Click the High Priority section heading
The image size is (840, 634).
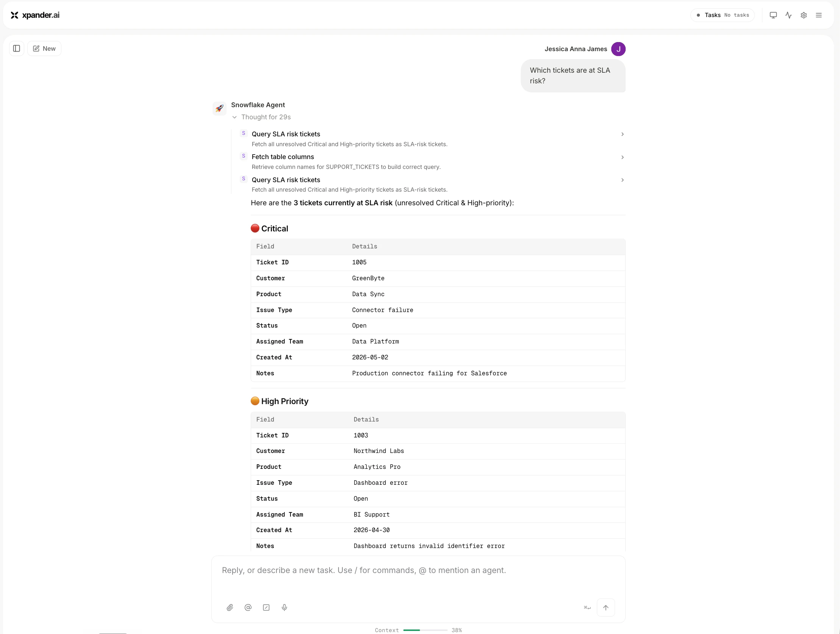click(279, 401)
